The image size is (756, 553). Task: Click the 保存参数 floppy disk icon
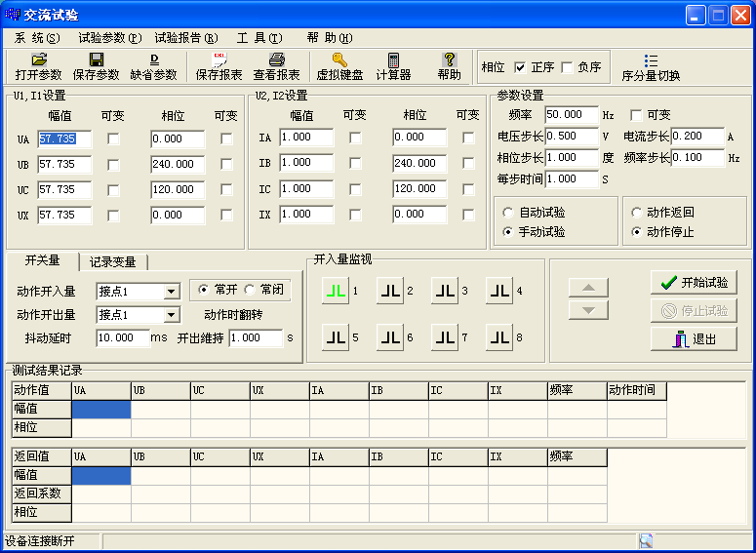(97, 59)
